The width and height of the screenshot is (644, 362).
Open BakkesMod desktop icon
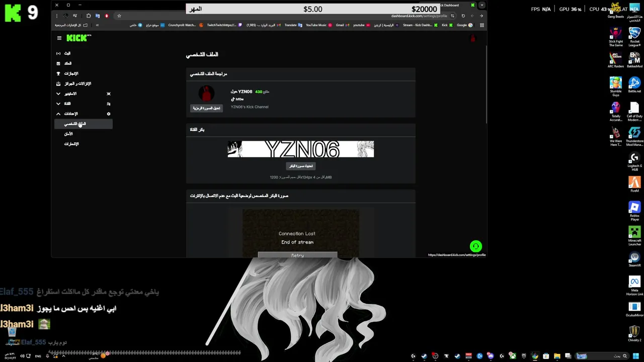[x=634, y=60]
